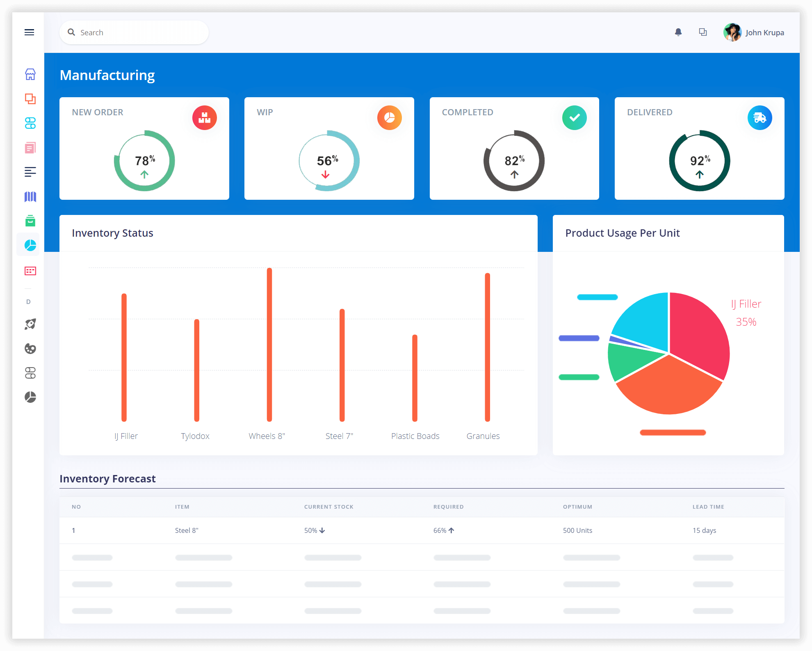
Task: Click the CURRENT STOCK column header
Action: point(329,507)
